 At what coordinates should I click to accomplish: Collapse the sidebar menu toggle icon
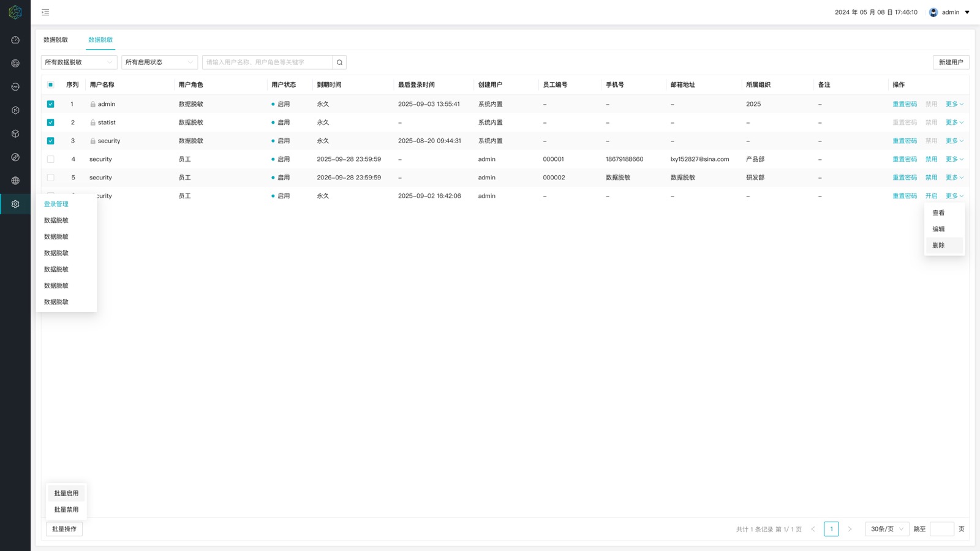point(45,12)
